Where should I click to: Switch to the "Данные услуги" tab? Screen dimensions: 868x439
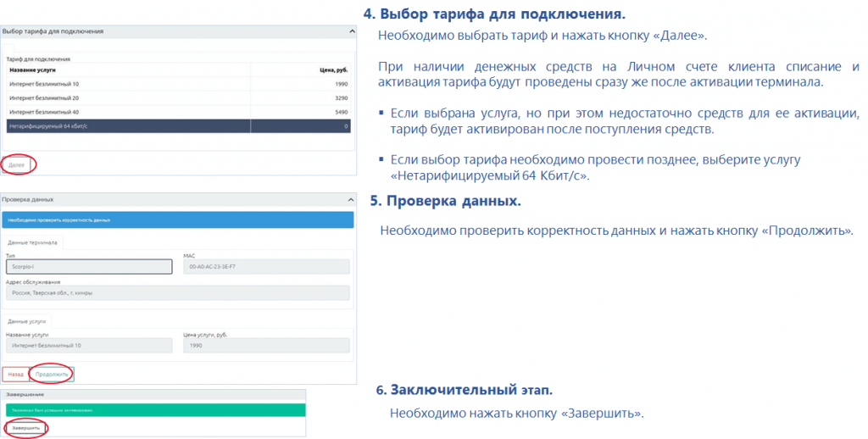(27, 321)
